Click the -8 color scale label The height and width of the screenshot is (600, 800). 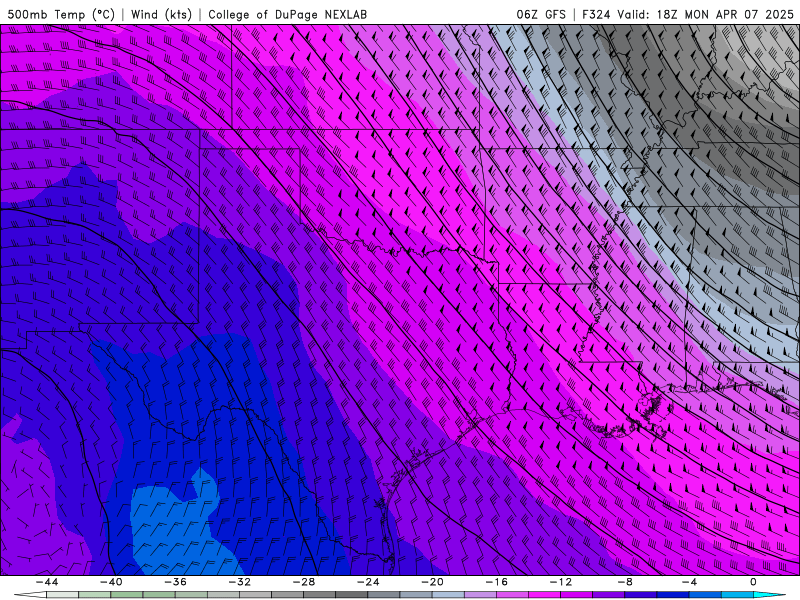(x=625, y=582)
